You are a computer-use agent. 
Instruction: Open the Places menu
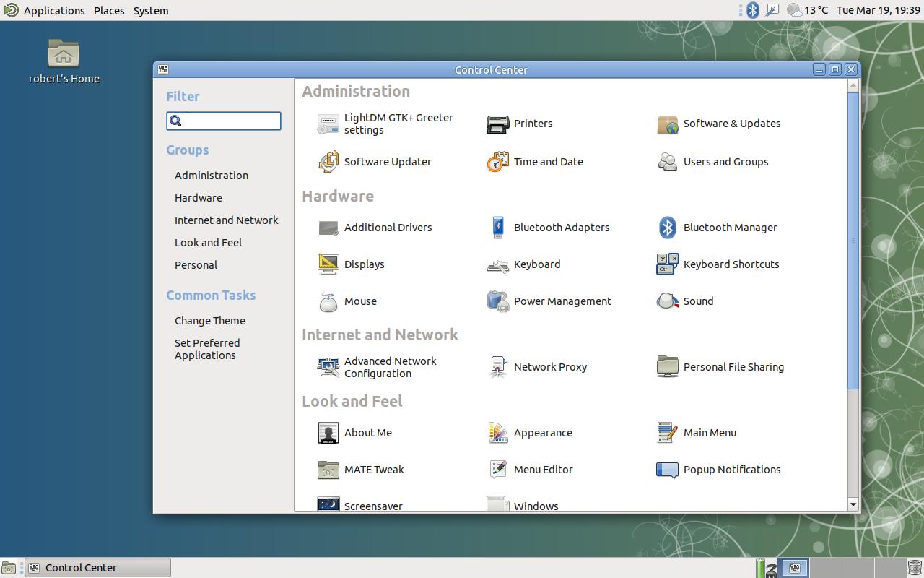pyautogui.click(x=109, y=10)
